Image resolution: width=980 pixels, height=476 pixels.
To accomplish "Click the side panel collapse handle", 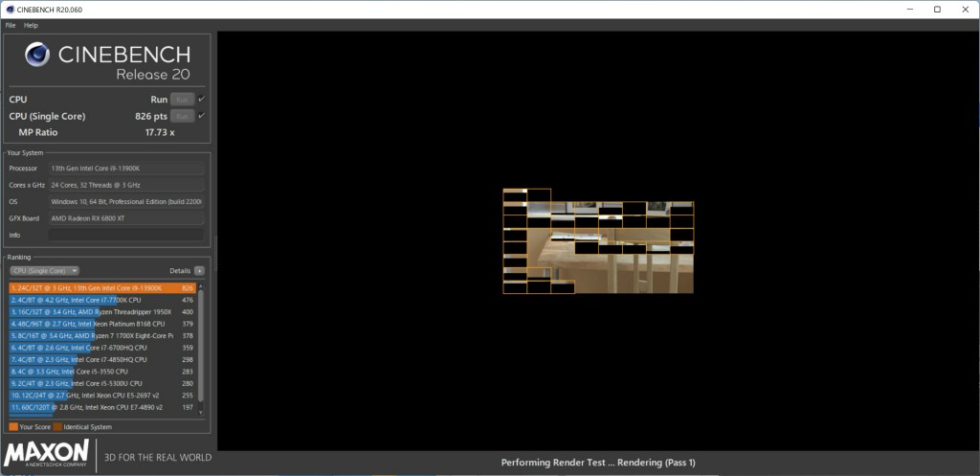I will pyautogui.click(x=215, y=254).
